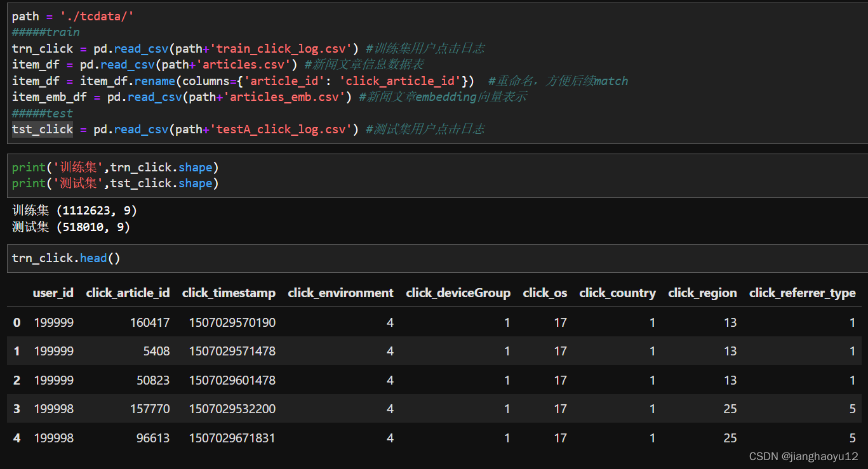The height and width of the screenshot is (469, 868).
Task: Click article id cell 50823
Action: point(153,380)
